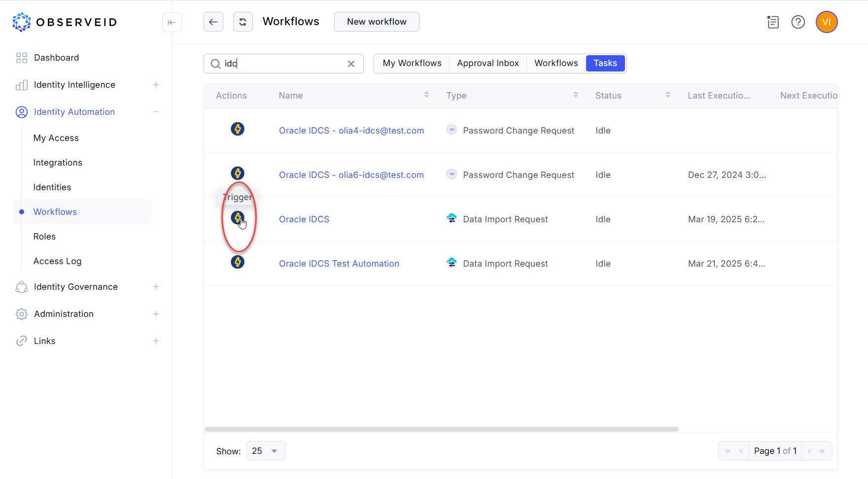Click the Password Change Request type icon
Image resolution: width=868 pixels, height=479 pixels.
[451, 129]
